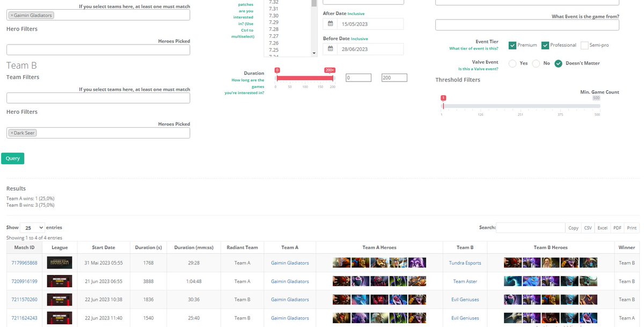Select patch 7.31 in patches list
This screenshot has height=327, width=644.
tap(274, 9)
